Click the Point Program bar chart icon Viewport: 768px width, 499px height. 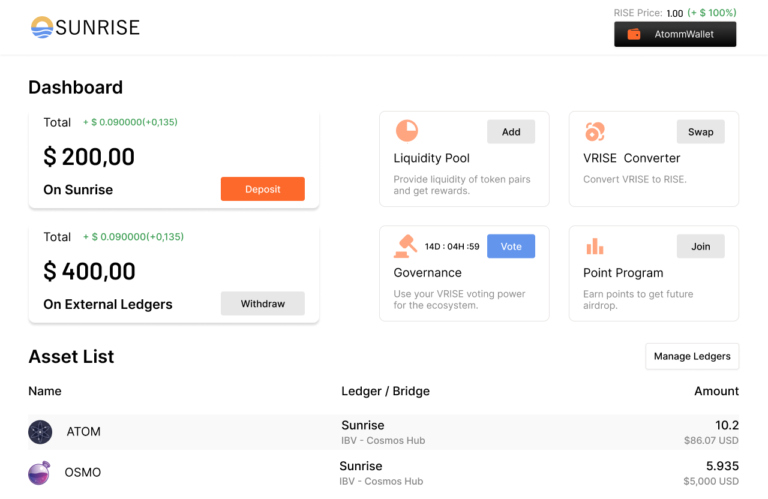click(x=595, y=246)
